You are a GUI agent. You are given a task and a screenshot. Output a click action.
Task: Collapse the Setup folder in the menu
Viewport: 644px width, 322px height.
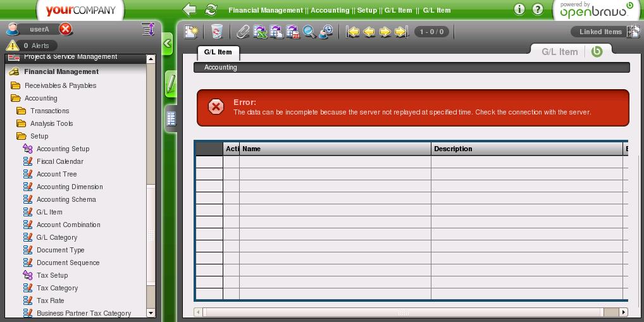39,136
